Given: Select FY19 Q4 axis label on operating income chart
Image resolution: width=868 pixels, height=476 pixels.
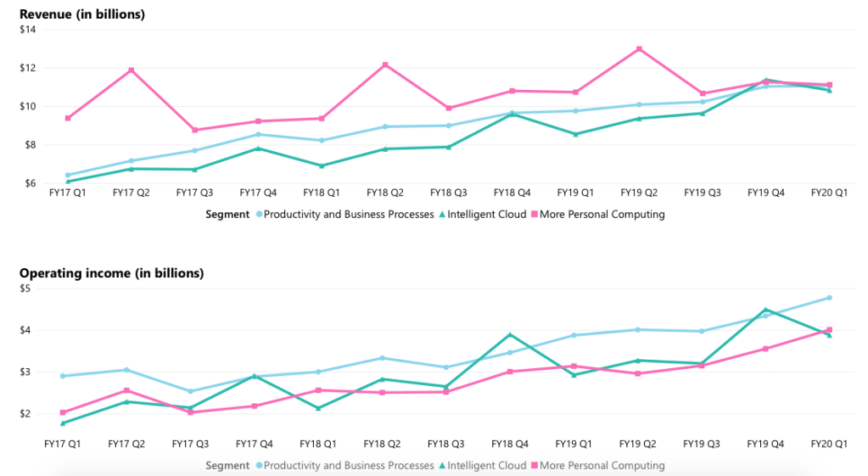Looking at the screenshot, I should pos(765,444).
